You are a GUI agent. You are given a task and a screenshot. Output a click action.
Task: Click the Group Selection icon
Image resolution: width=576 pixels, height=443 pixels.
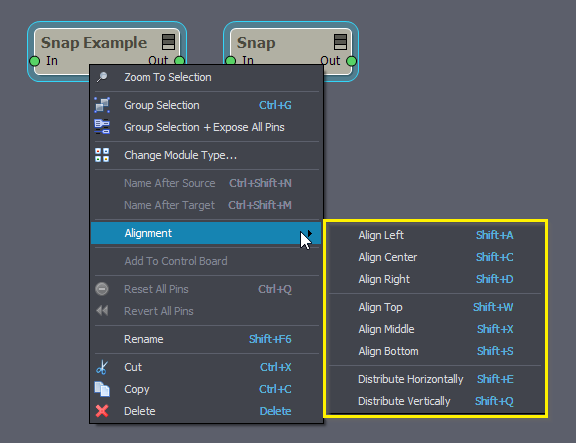pos(102,105)
